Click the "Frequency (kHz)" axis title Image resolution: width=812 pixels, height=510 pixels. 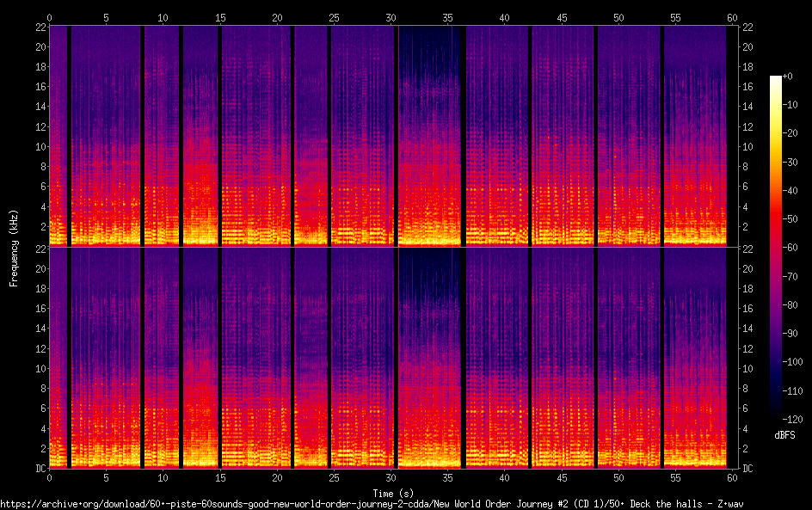(x=14, y=248)
